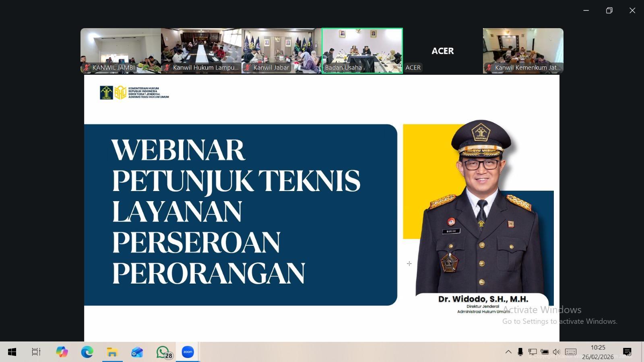
Task: Open Outlook mail client
Action: tap(137, 352)
